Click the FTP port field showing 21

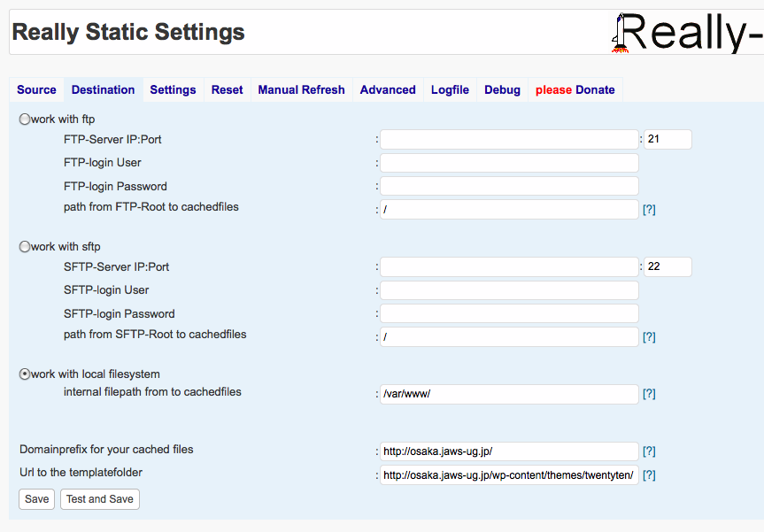668,139
